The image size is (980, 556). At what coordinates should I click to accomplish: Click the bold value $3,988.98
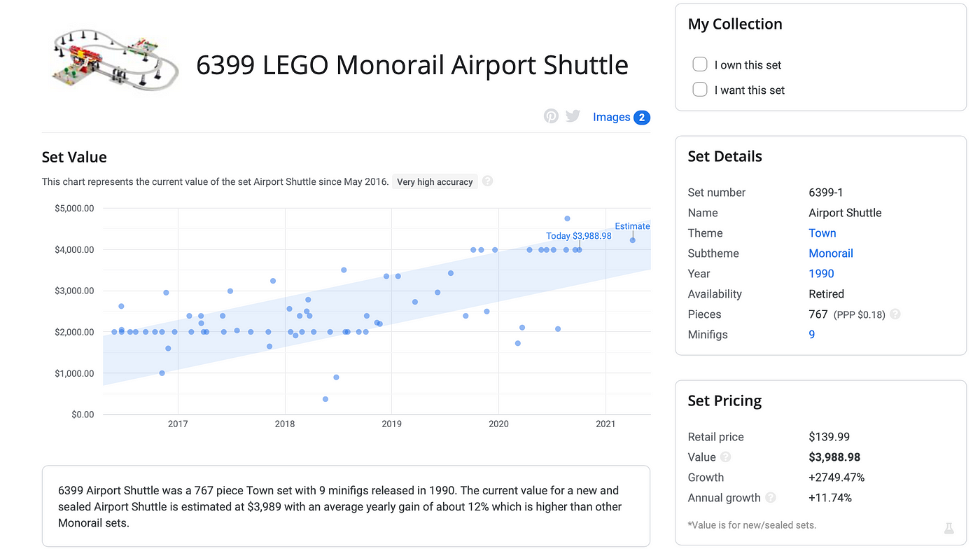[834, 457]
